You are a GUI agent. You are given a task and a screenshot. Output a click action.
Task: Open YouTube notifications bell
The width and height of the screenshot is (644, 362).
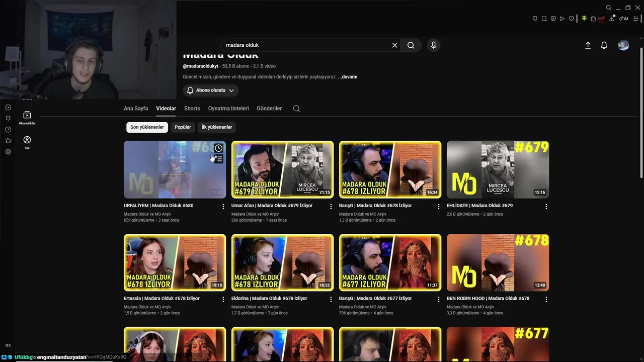point(604,45)
